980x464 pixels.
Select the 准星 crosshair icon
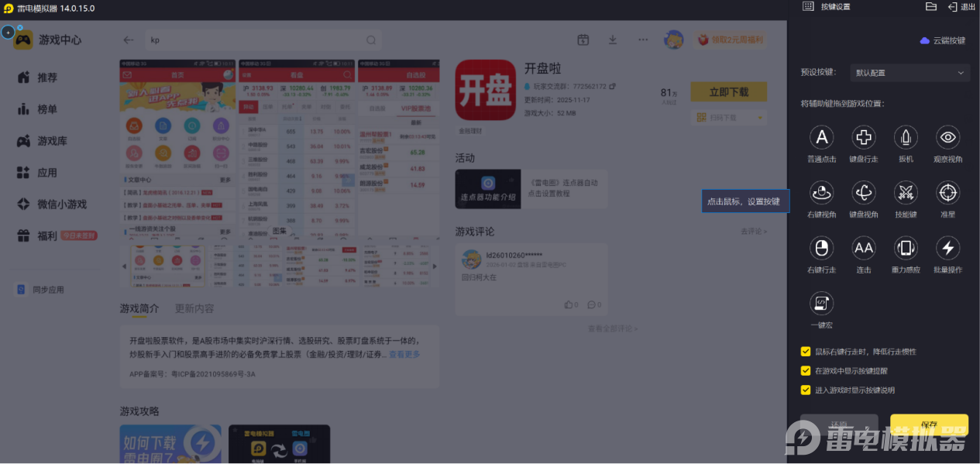coord(948,193)
